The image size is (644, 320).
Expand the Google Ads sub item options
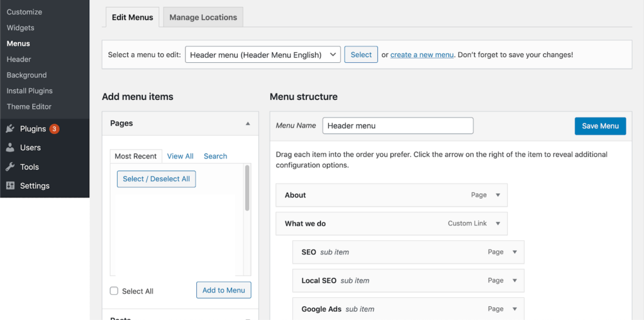(514, 309)
